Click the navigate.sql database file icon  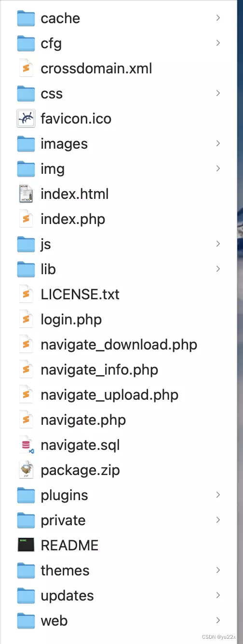[26, 445]
